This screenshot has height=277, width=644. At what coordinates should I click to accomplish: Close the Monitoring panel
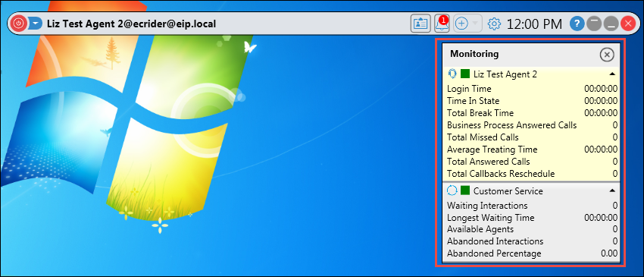coord(607,55)
